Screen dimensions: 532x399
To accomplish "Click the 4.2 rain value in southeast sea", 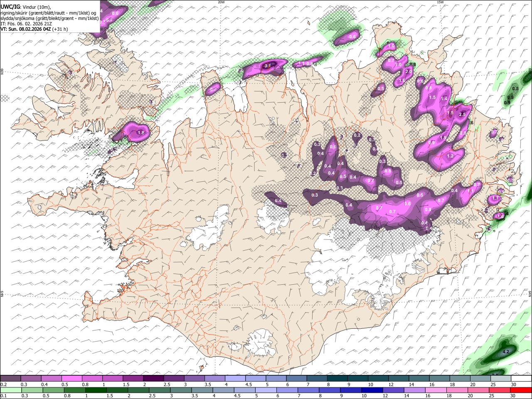I will click(x=506, y=352).
